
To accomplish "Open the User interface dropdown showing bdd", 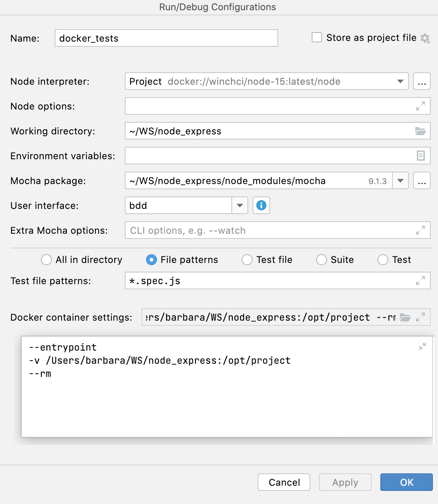I will [239, 205].
